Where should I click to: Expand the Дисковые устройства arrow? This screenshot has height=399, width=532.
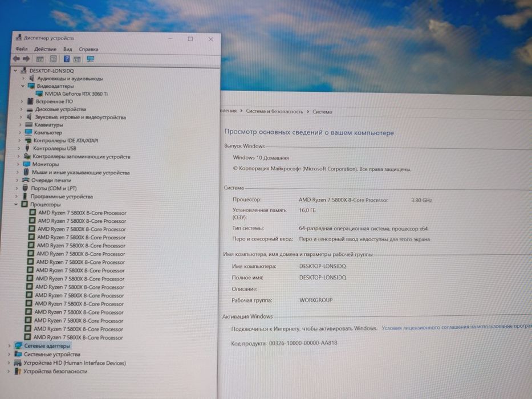point(21,109)
